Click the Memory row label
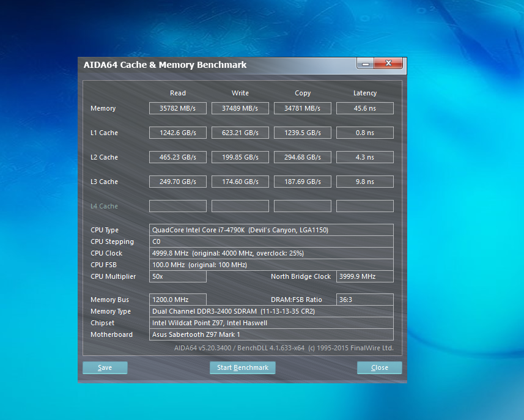This screenshot has height=420, width=524. pos(103,108)
